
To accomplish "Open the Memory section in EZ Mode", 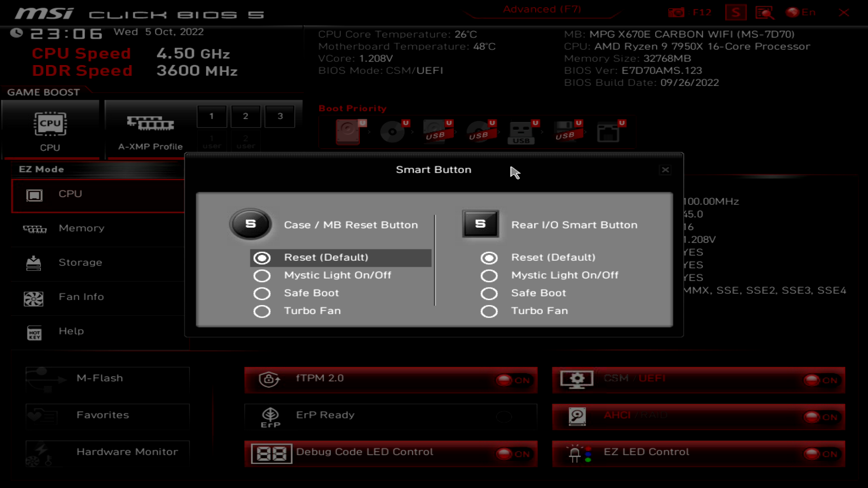I will coord(81,229).
